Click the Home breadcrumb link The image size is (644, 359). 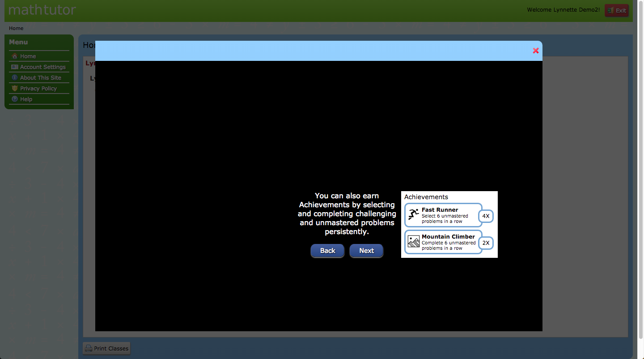16,28
